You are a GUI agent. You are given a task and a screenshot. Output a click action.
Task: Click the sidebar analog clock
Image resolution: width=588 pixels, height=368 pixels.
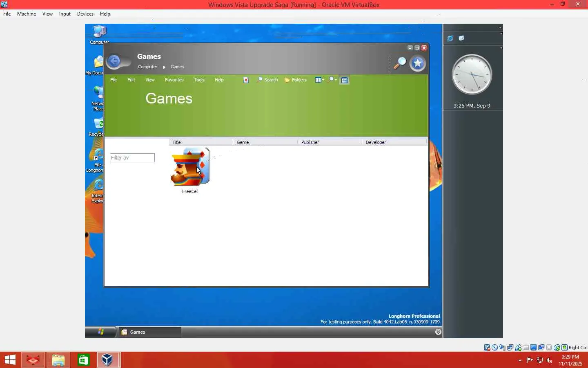coord(472,74)
